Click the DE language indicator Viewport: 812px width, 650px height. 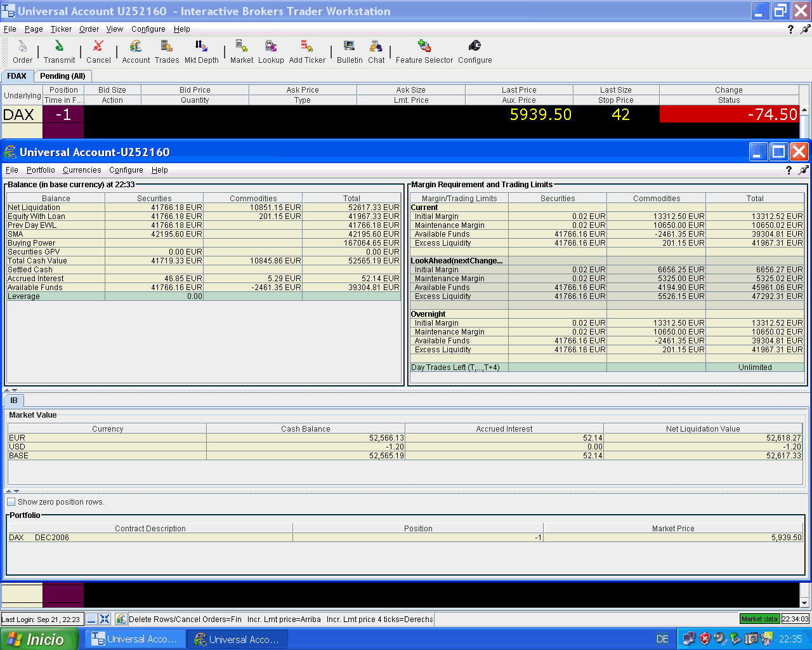point(662,639)
